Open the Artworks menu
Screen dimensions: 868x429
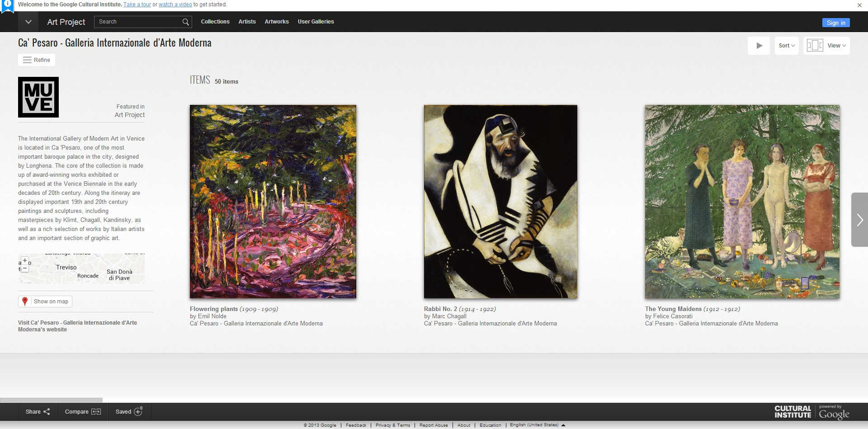[277, 22]
